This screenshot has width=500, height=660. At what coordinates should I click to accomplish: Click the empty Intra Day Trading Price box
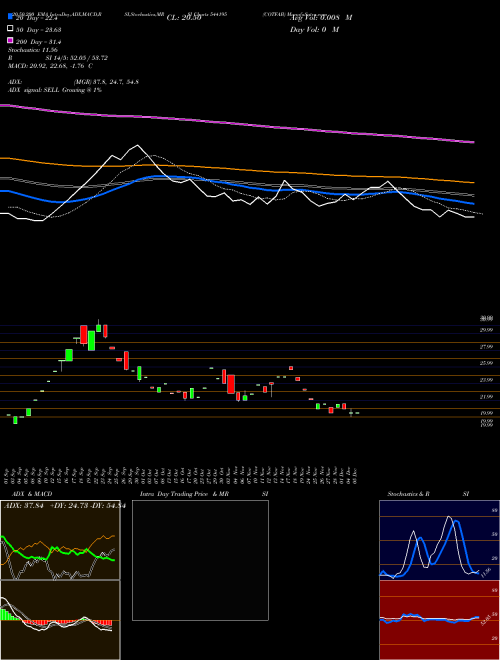pyautogui.click(x=200, y=560)
